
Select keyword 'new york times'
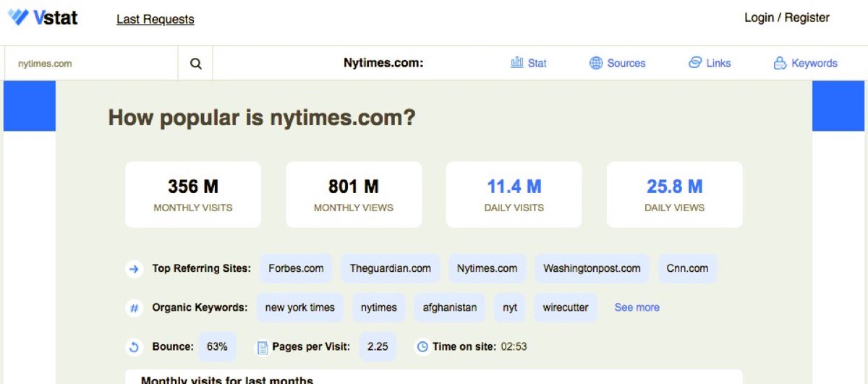(x=300, y=307)
